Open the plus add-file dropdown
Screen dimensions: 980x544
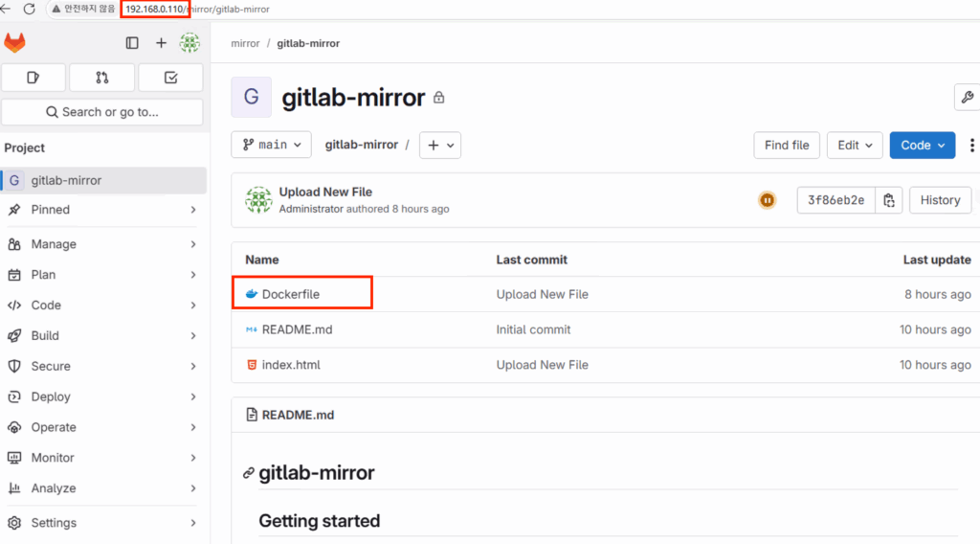[440, 145]
